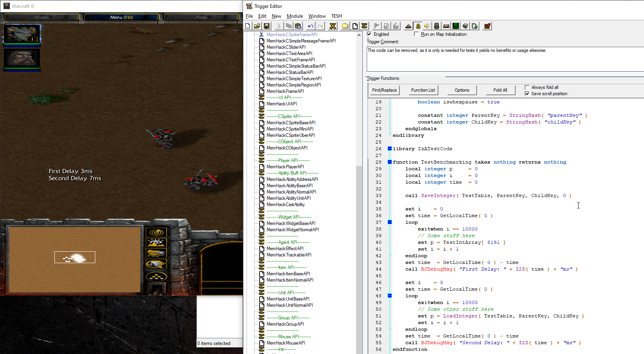The image size is (644, 354).
Task: Collapse the library ZzATestCode fold marker
Action: [390, 149]
